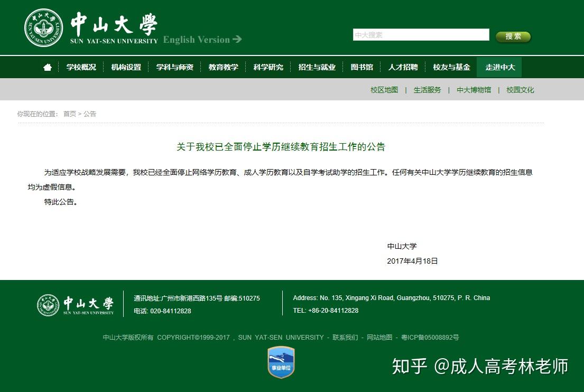
Task: Click the footer phone text 电话: 020-84112828
Action: coord(162,311)
